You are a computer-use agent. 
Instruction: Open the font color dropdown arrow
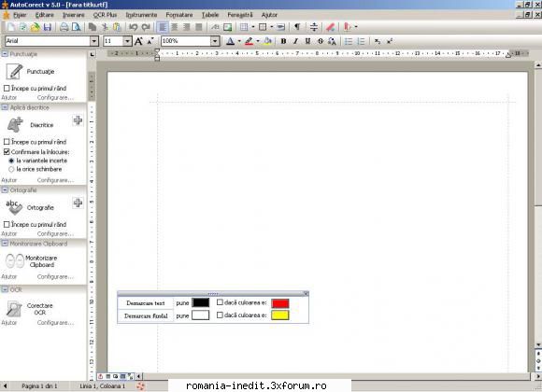point(239,41)
